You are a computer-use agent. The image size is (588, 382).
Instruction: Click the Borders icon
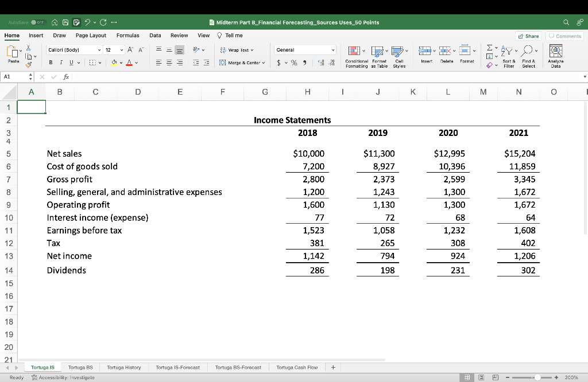point(92,63)
